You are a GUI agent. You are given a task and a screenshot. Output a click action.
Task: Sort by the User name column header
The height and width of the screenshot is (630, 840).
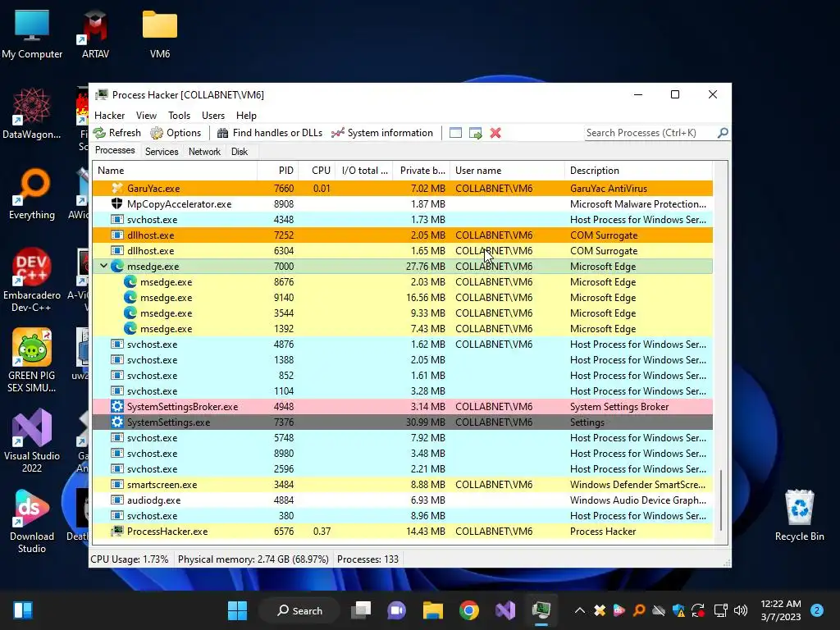click(x=507, y=171)
